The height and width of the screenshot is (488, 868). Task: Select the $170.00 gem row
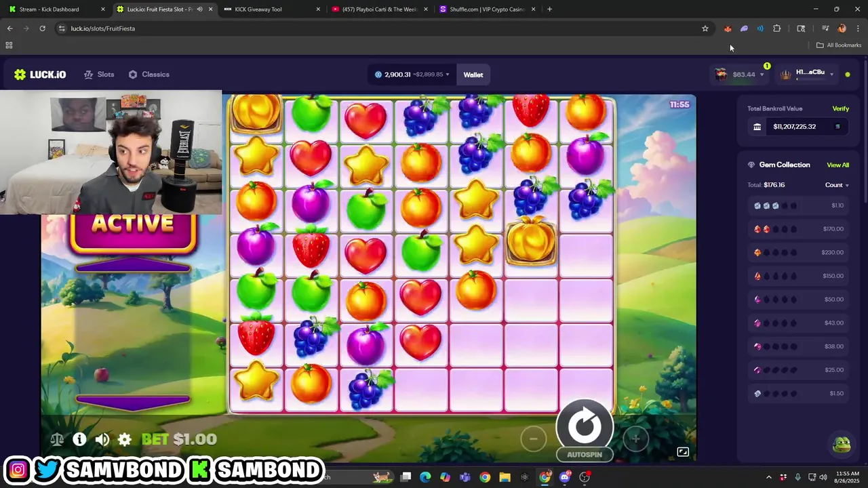(798, 229)
